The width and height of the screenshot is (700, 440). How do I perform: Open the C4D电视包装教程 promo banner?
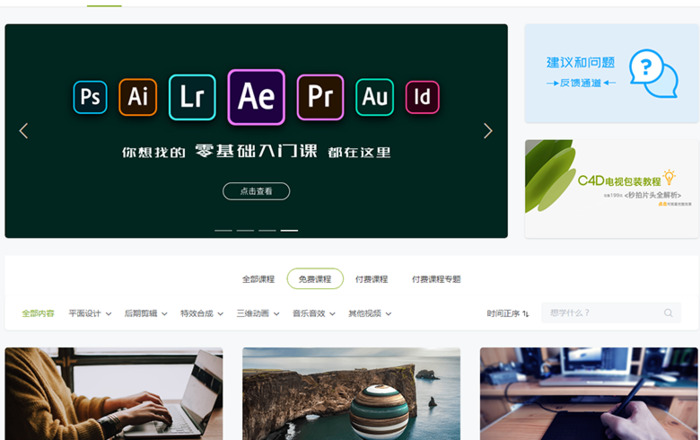point(612,189)
